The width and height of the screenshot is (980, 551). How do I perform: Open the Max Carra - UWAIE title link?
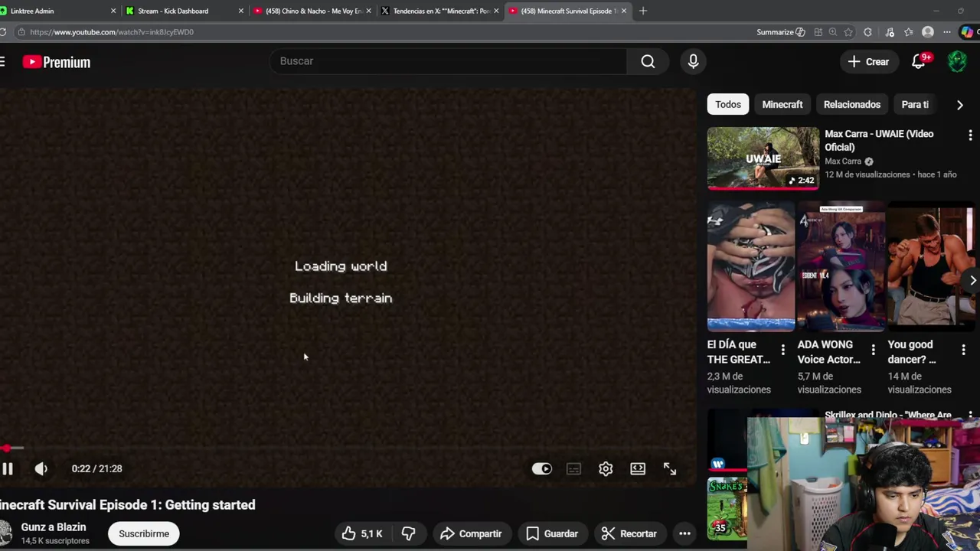(879, 140)
